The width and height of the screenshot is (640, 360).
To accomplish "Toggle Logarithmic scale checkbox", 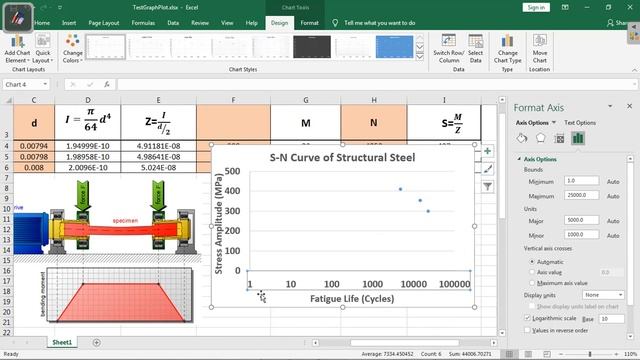I will point(527,318).
